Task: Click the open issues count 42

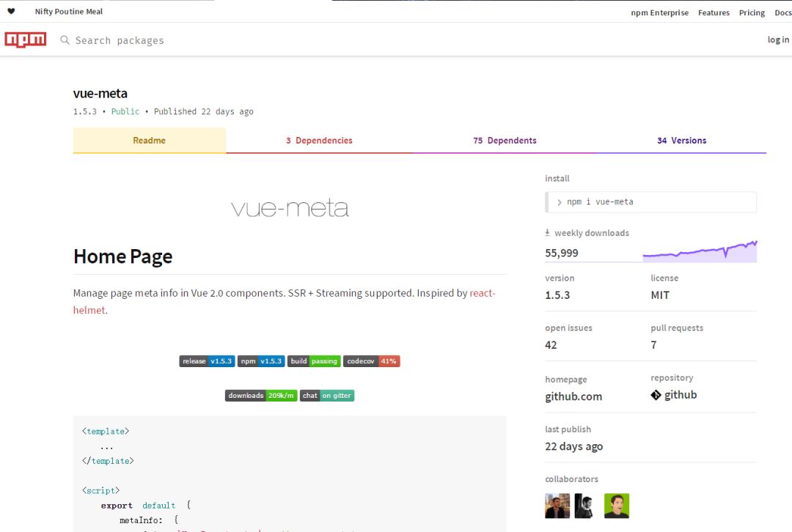Action: [x=551, y=345]
